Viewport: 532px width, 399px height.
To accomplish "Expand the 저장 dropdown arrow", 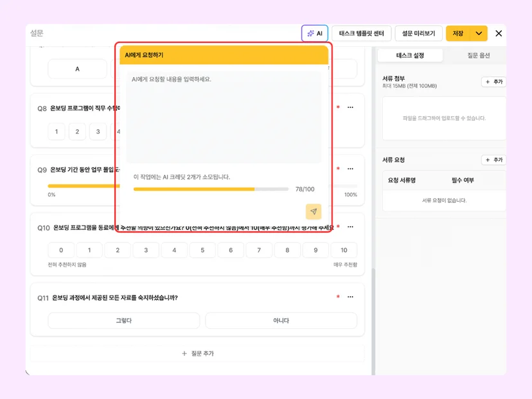I will pyautogui.click(x=479, y=33).
